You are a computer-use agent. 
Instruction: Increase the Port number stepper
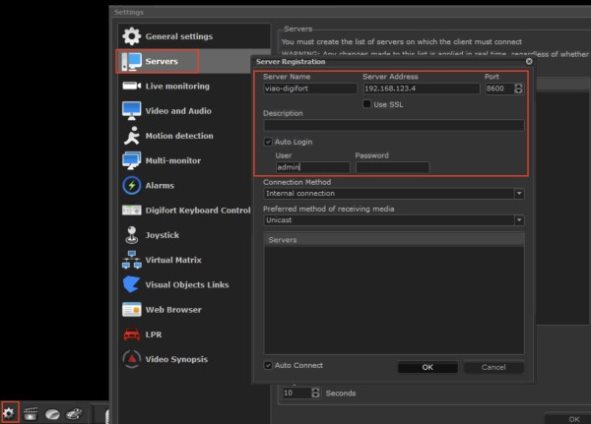[518, 86]
